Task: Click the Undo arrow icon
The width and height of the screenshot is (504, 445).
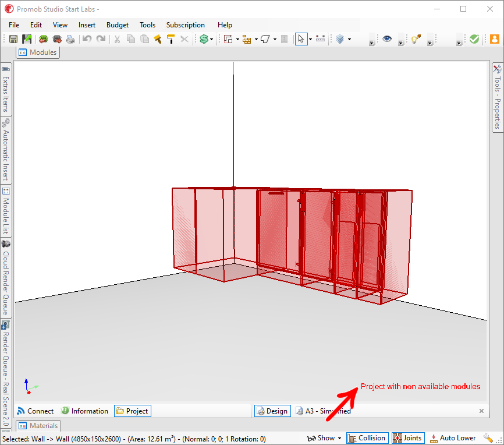Action: (x=87, y=39)
